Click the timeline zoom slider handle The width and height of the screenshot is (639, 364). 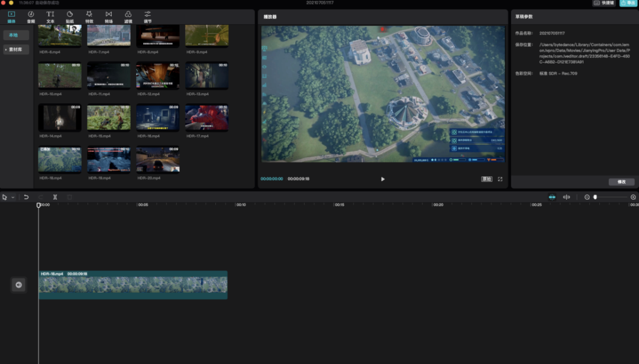point(595,197)
